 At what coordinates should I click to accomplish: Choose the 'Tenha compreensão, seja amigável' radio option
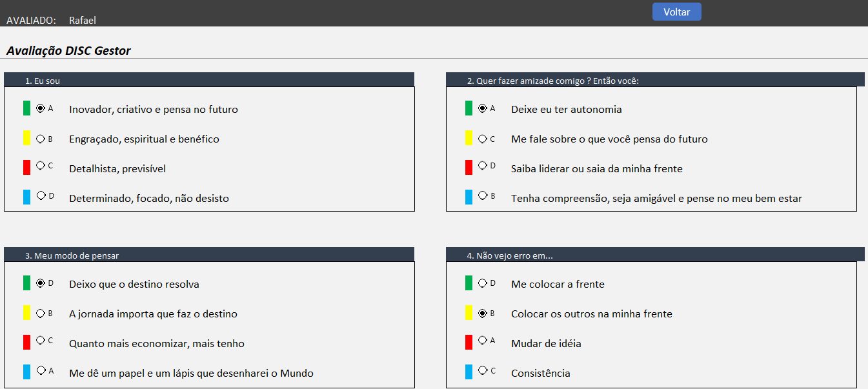pyautogui.click(x=483, y=195)
